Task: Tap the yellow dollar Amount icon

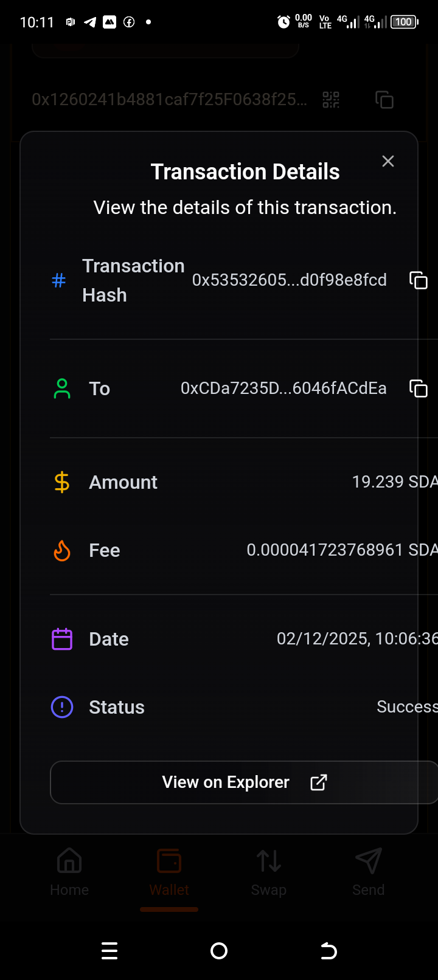Action: click(62, 482)
